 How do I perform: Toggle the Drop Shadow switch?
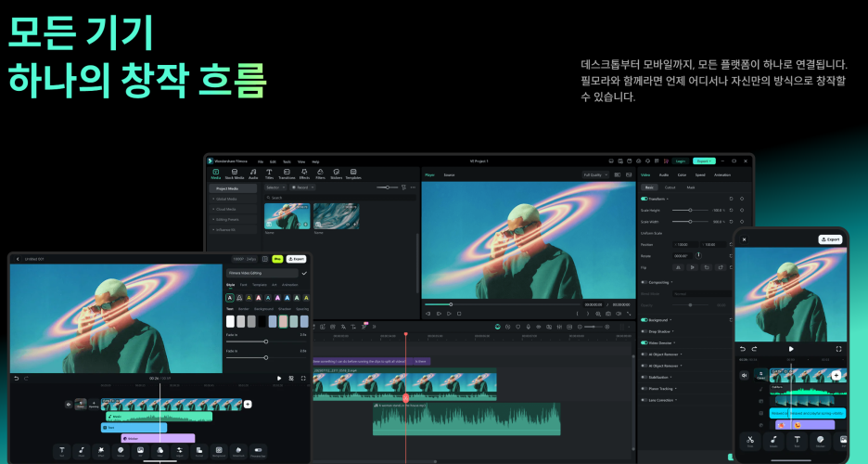point(644,331)
